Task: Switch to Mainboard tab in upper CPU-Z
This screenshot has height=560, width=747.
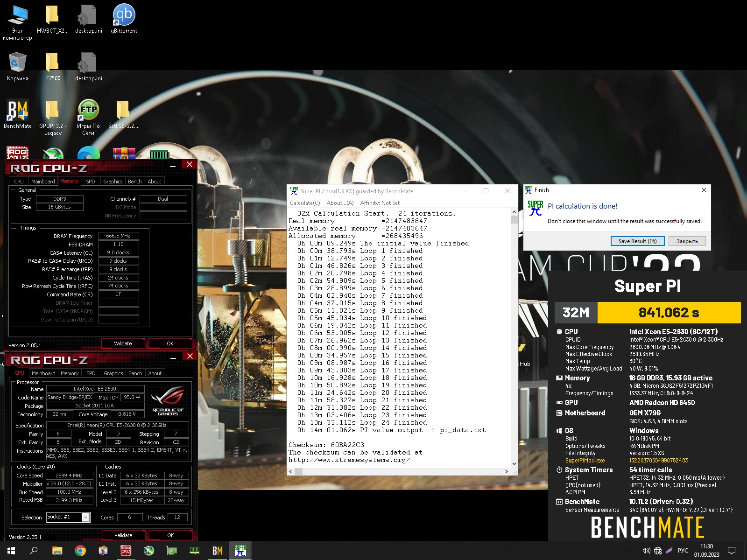Action: (x=43, y=182)
